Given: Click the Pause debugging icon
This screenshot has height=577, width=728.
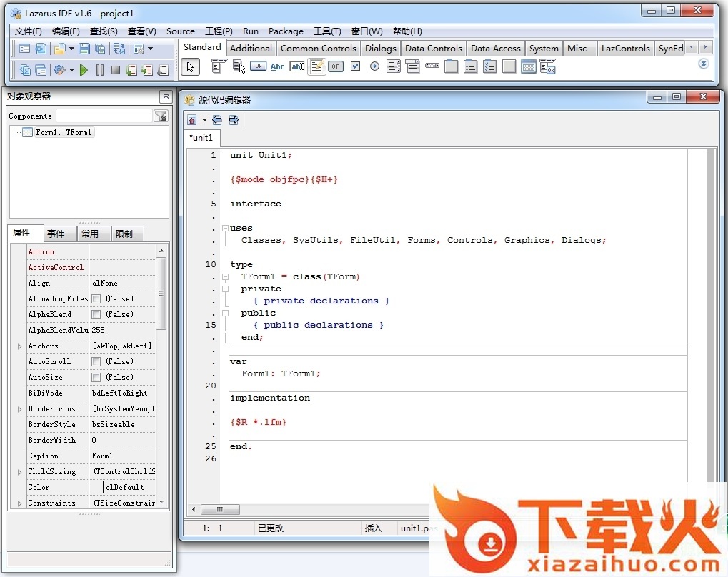Looking at the screenshot, I should pyautogui.click(x=99, y=70).
